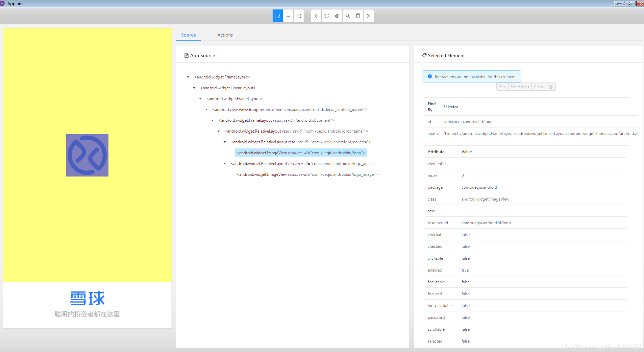
Task: Switch to Tap By Coordinates mode
Action: (299, 16)
